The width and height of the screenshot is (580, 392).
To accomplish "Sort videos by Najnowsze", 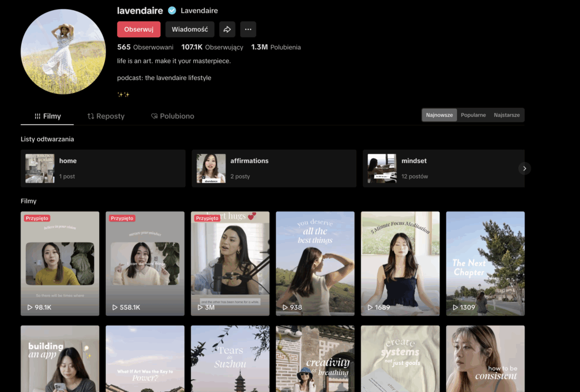I will (x=440, y=115).
